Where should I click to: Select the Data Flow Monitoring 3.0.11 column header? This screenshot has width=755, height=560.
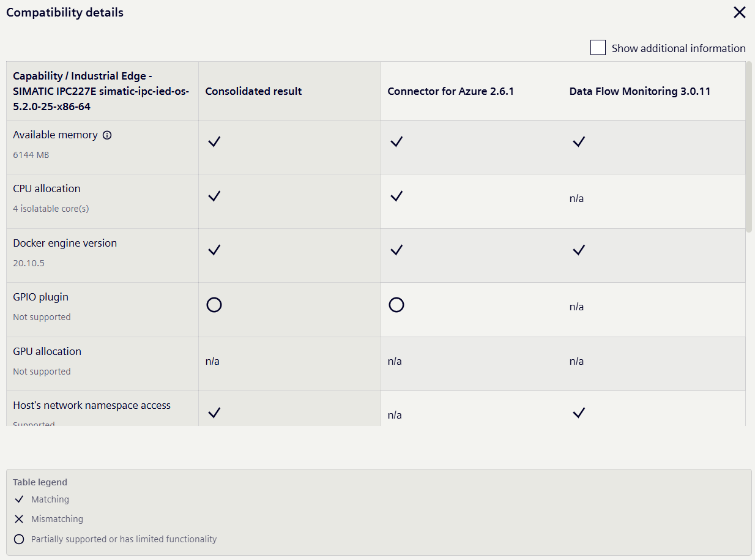640,91
